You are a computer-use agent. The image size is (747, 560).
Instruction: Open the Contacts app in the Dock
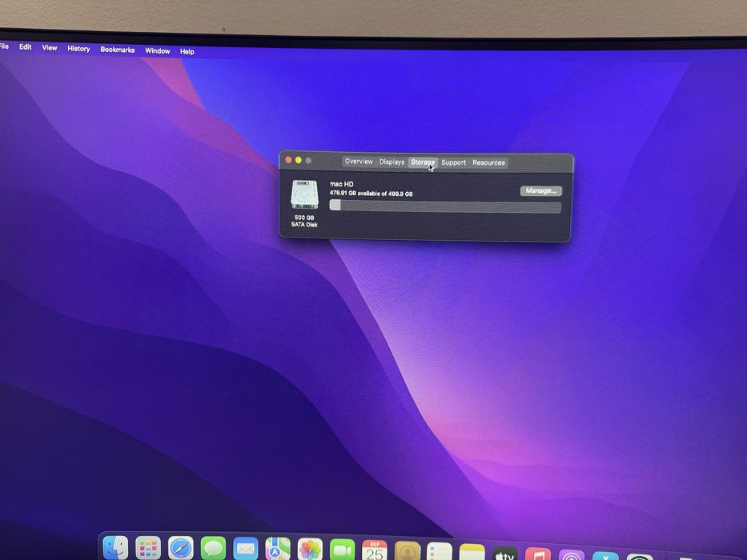tap(408, 551)
